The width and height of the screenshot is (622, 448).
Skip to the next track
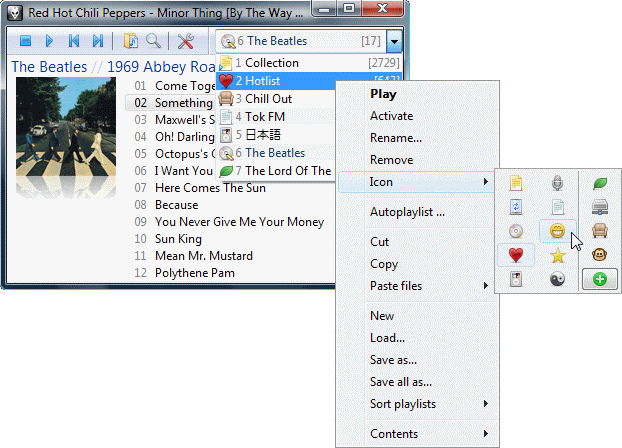[x=98, y=41]
